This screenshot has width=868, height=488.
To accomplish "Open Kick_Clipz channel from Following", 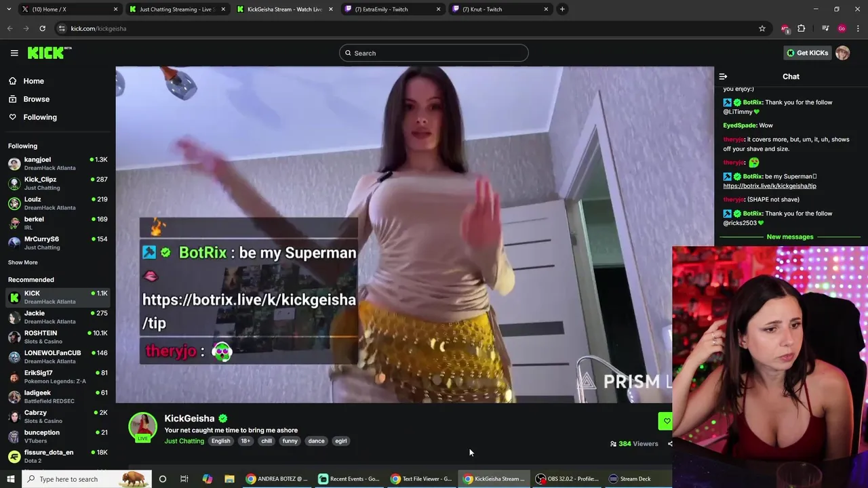I will (58, 183).
